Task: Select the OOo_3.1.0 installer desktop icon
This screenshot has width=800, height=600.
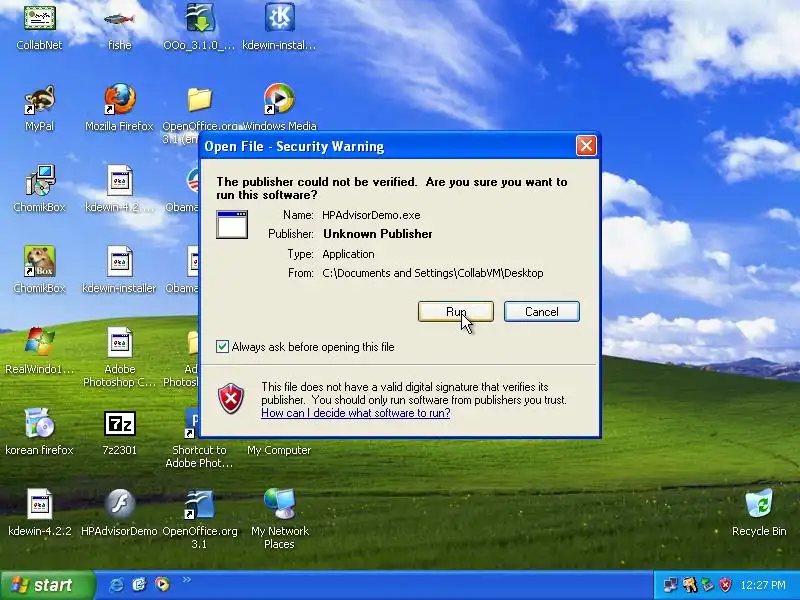Action: click(x=199, y=18)
